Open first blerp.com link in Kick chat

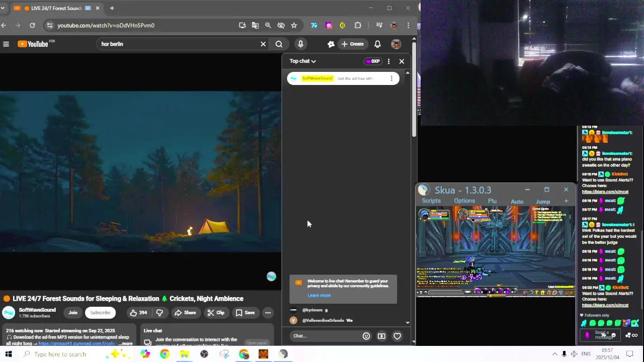click(605, 192)
